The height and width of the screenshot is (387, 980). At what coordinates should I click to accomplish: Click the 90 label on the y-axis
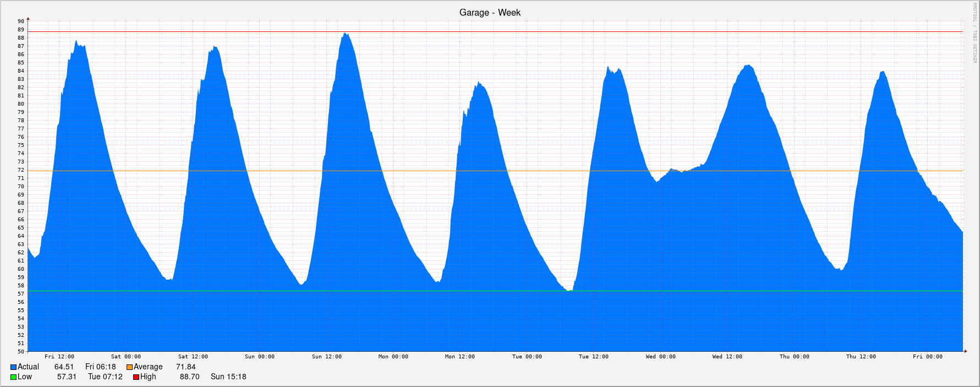point(21,21)
